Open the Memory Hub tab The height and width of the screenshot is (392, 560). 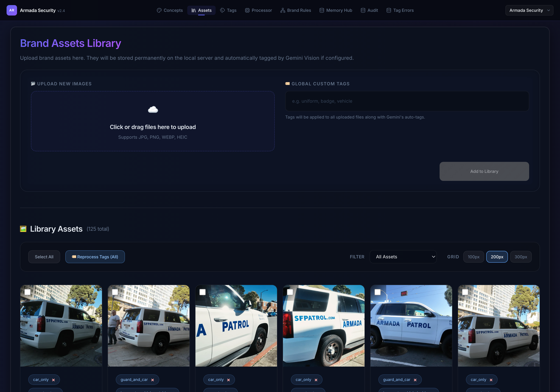tap(336, 10)
